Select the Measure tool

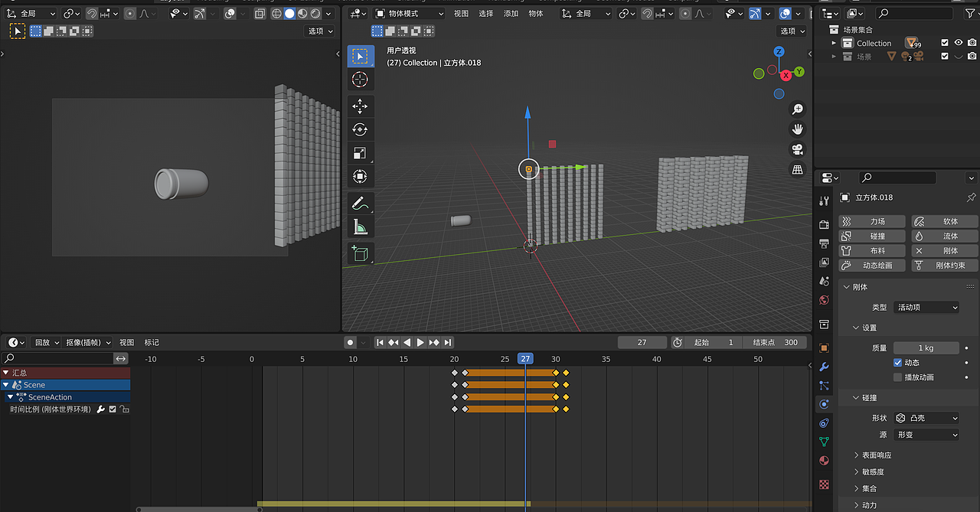click(361, 227)
